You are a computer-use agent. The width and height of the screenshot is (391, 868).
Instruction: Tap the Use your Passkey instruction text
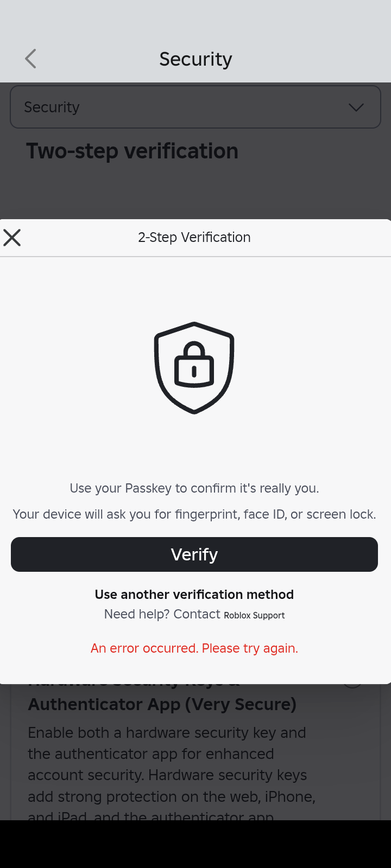point(194,488)
